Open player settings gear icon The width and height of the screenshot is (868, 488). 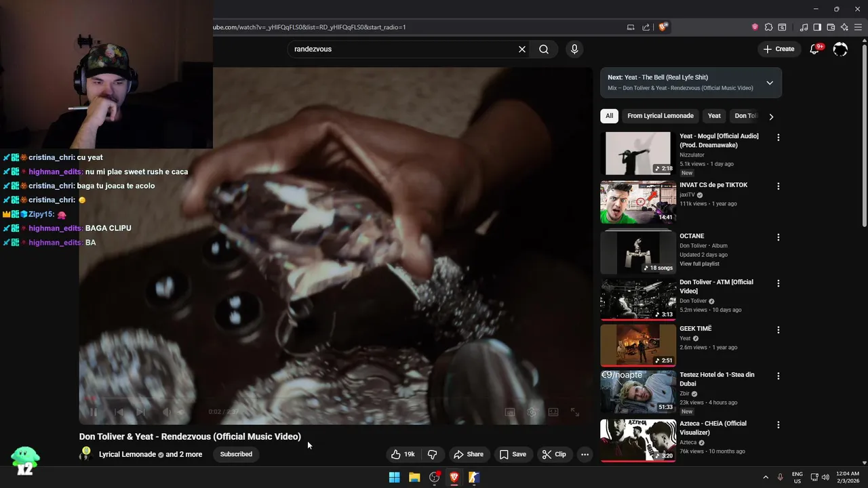coord(532,412)
